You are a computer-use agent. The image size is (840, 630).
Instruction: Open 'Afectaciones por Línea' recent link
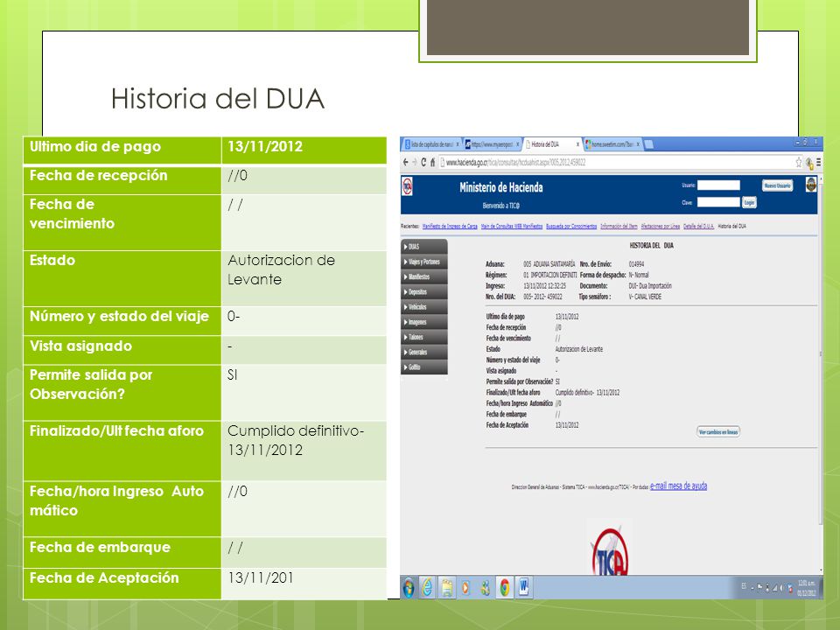(x=660, y=226)
